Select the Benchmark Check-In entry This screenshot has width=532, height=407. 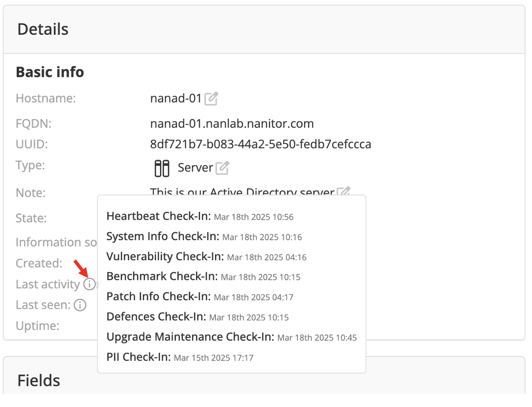click(x=204, y=276)
